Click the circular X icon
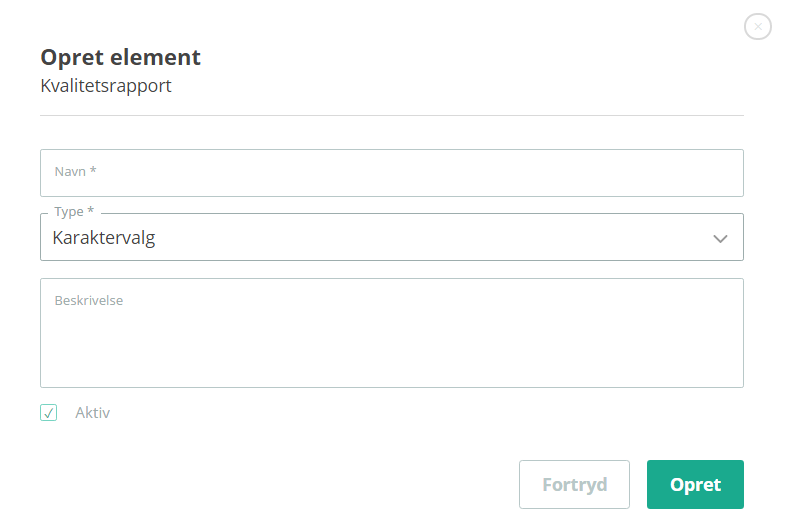The image size is (786, 532). [757, 27]
